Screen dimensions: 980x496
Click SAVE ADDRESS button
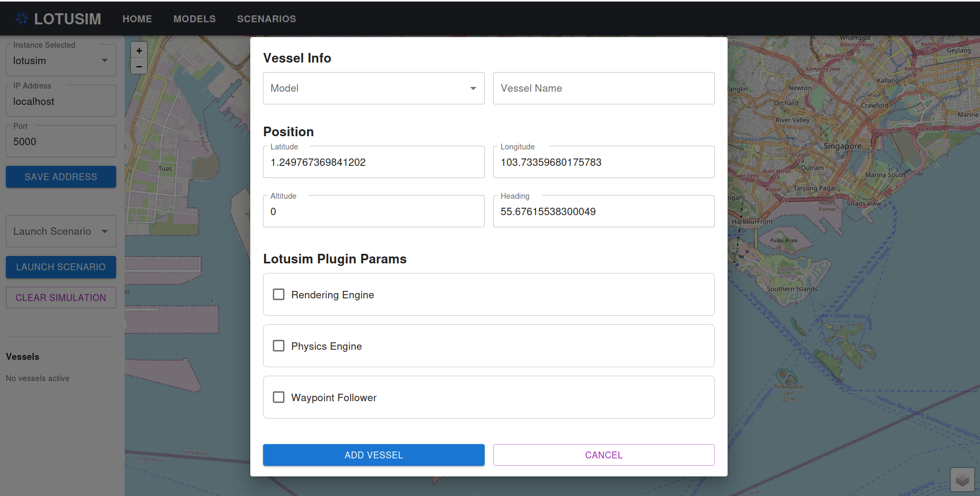pos(61,177)
